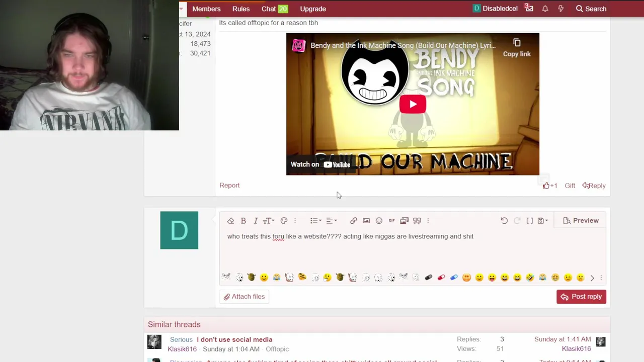Open the font size dropdown
The height and width of the screenshot is (362, 644).
click(x=269, y=221)
